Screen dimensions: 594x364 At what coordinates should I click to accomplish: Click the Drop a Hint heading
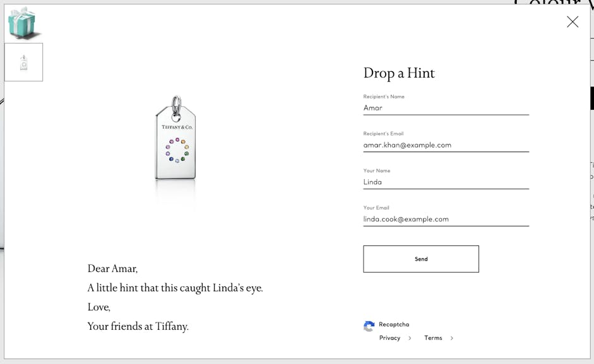click(x=399, y=73)
